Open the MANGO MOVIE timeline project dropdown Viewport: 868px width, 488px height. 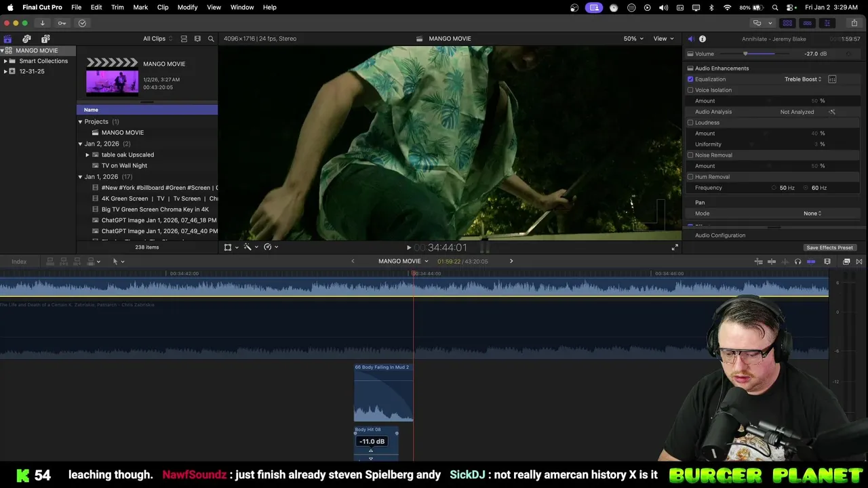coord(403,262)
